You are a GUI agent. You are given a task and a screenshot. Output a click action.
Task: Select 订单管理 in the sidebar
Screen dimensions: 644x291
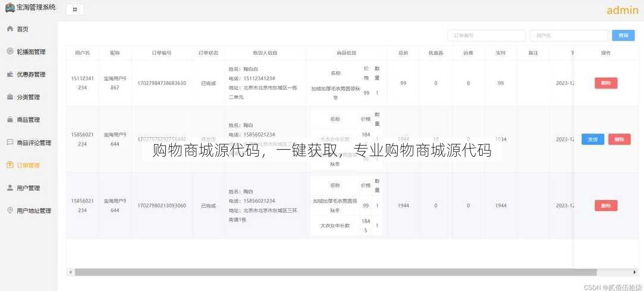tap(29, 165)
